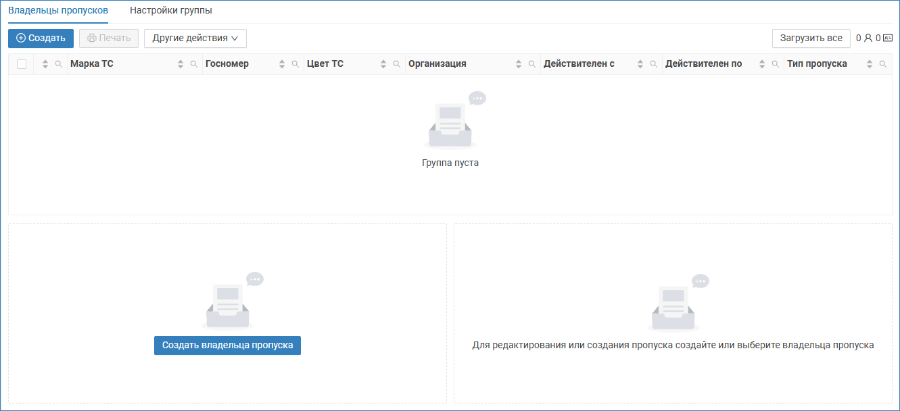Sort by Действителен с column
The width and height of the screenshot is (900, 411).
point(641,64)
